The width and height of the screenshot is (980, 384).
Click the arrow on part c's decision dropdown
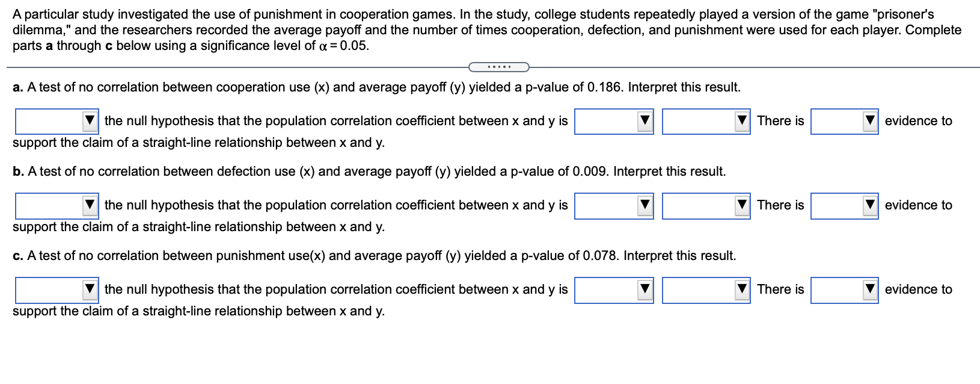tap(90, 290)
